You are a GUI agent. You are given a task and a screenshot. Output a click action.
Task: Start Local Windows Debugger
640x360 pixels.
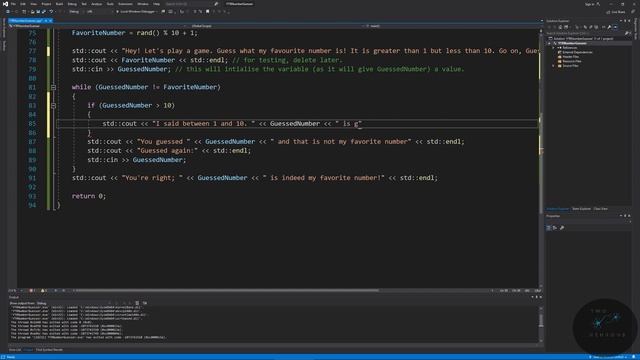coord(136,12)
